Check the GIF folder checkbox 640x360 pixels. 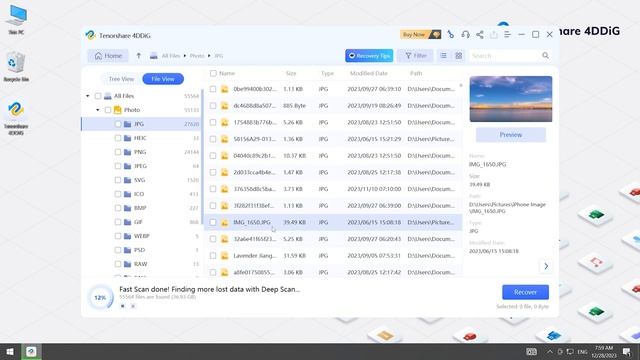[118, 222]
